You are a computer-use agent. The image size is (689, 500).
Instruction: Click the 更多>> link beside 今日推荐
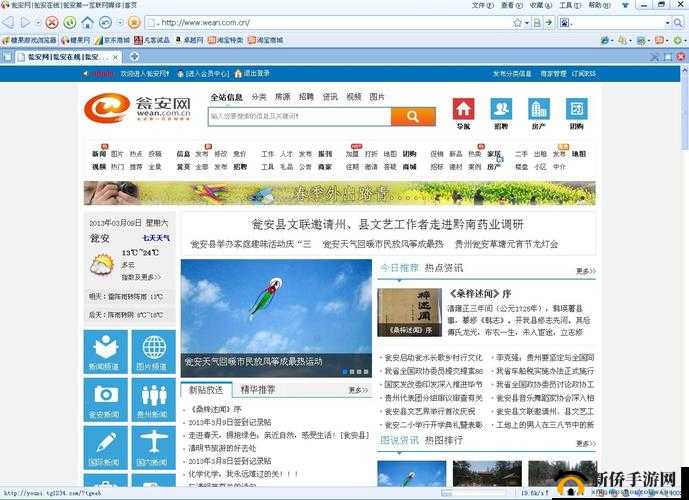(x=586, y=271)
